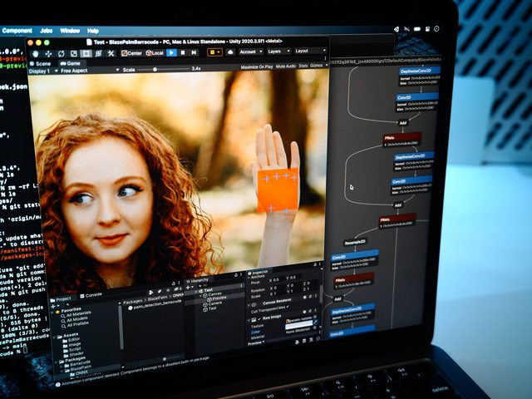Select the BlazePalm package folder

click(x=78, y=367)
